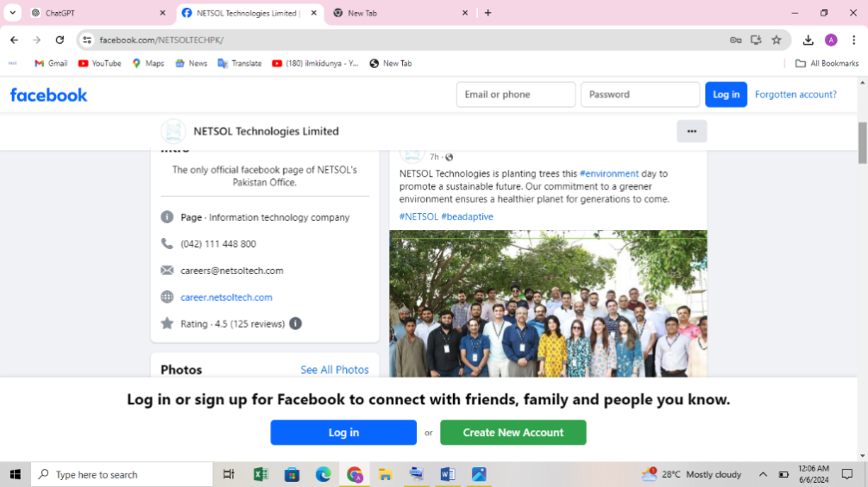868x487 pixels.
Task: Click the Facebook logo
Action: (x=48, y=95)
